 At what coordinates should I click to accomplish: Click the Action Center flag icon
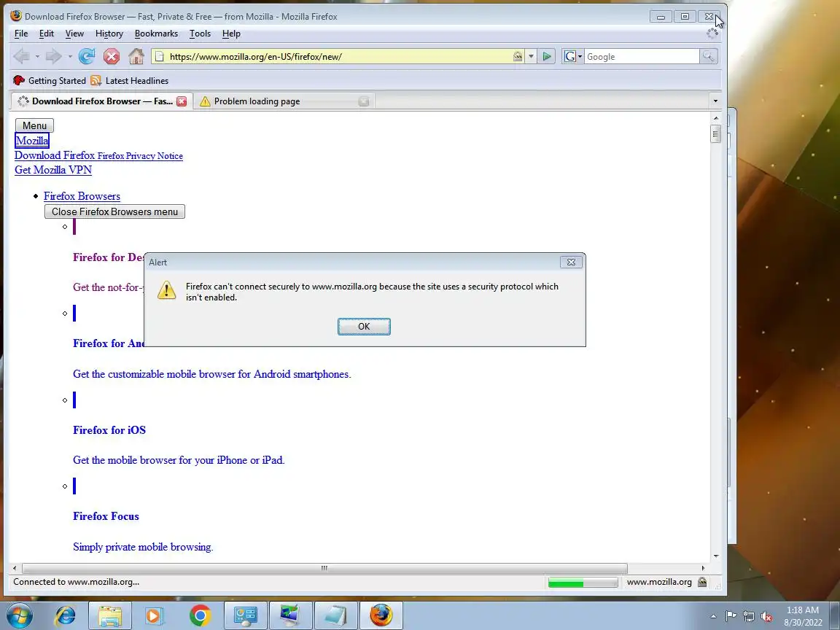(x=731, y=616)
